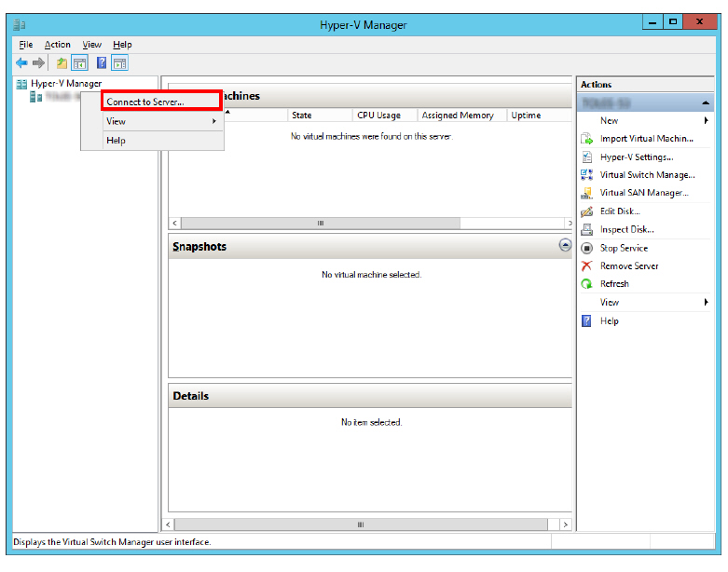Open Hyper-V Settings action
This screenshot has height=572, width=728.
tap(637, 157)
